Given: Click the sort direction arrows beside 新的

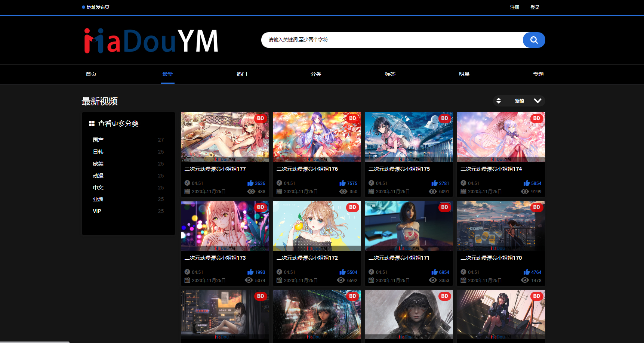Looking at the screenshot, I should pyautogui.click(x=499, y=101).
